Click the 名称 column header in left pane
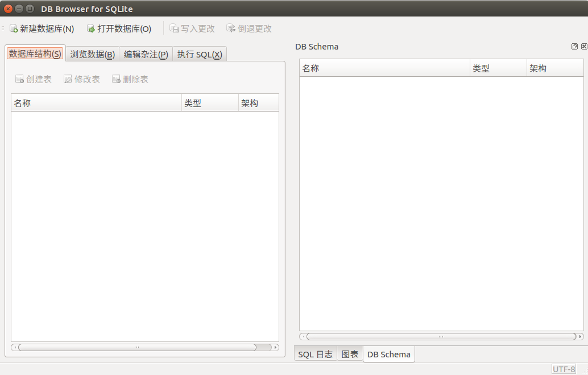 [x=96, y=103]
